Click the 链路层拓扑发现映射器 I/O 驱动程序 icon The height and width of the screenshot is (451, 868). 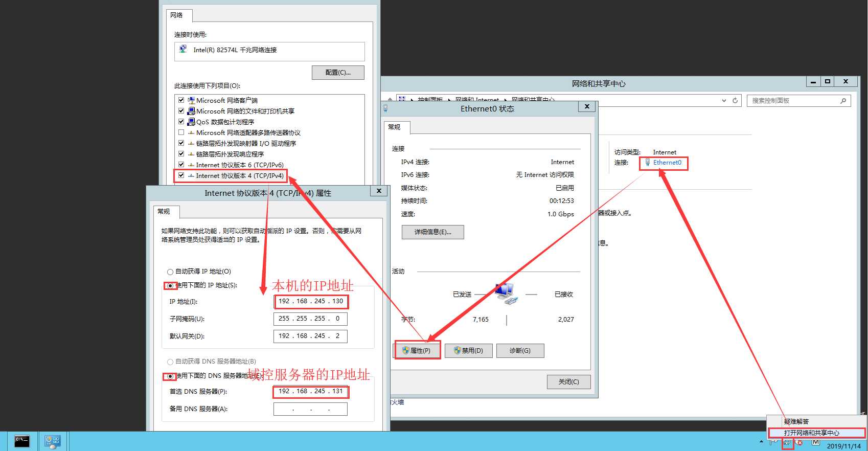coord(191,143)
